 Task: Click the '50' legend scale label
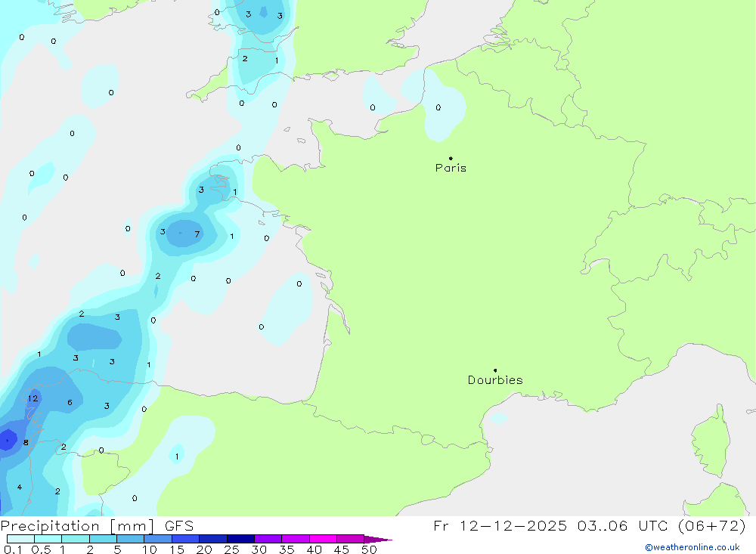click(370, 549)
